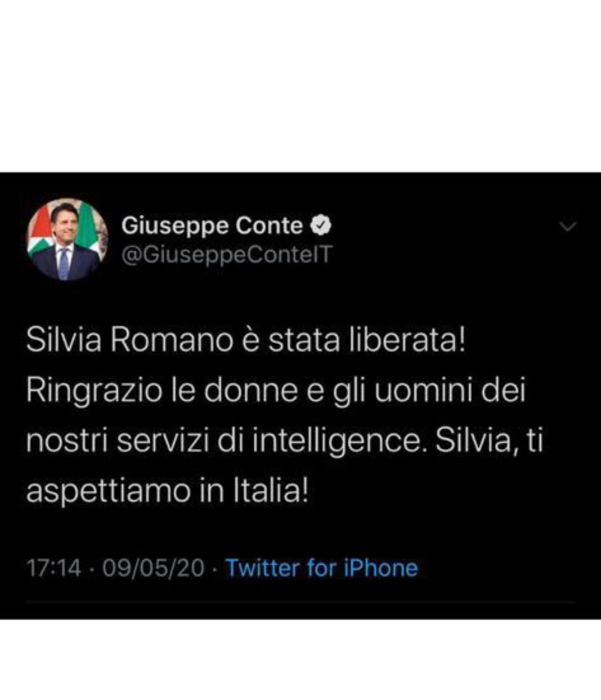The height and width of the screenshot is (700, 601).
Task: Open the Giuseppe Conte display name
Action: tap(211, 226)
